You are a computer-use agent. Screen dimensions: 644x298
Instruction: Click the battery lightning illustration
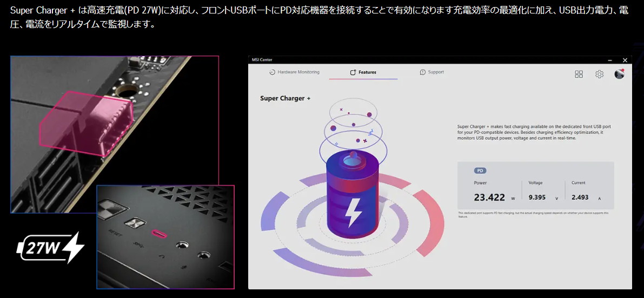[x=351, y=195]
